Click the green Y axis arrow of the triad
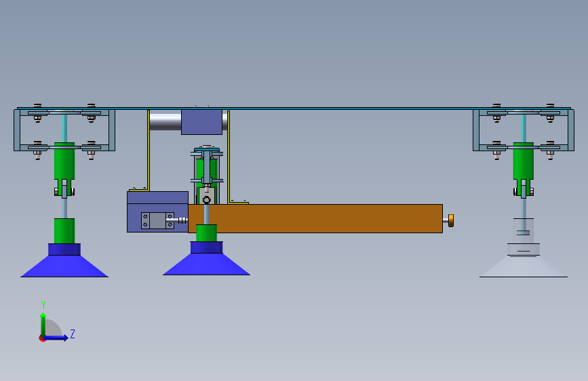Viewport: 588px width, 381px height. [43, 324]
